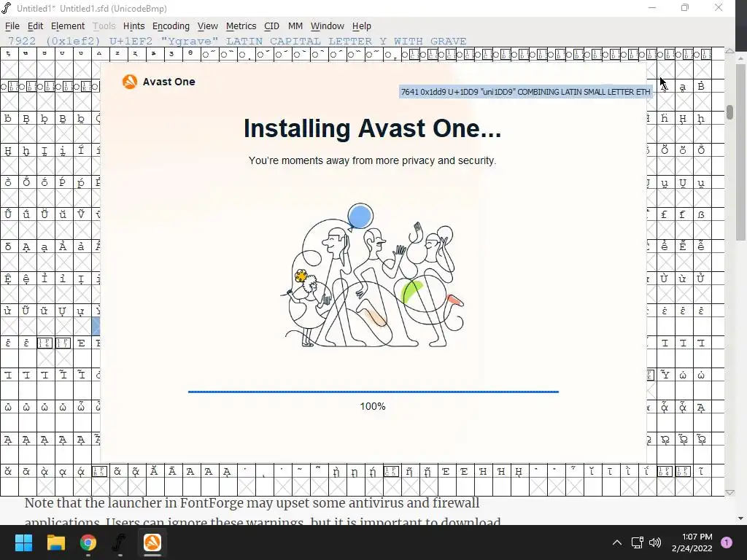
Task: Open the Edit menu
Action: [35, 26]
